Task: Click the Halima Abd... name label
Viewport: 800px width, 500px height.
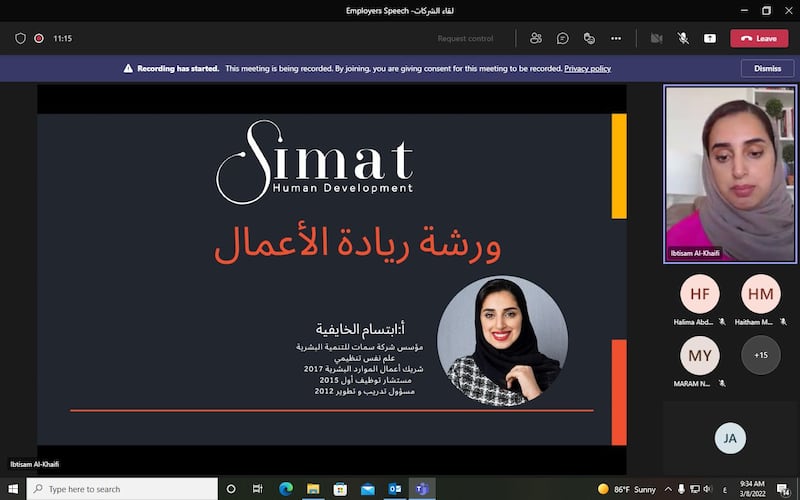Action: coord(693,322)
